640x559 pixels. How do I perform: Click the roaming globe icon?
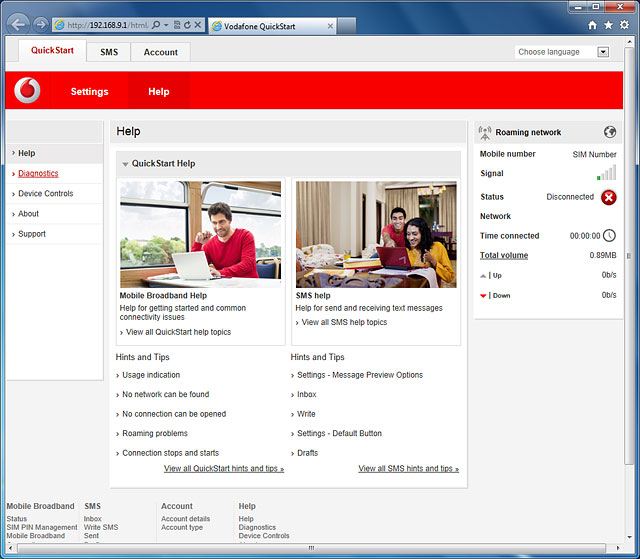pyautogui.click(x=610, y=132)
